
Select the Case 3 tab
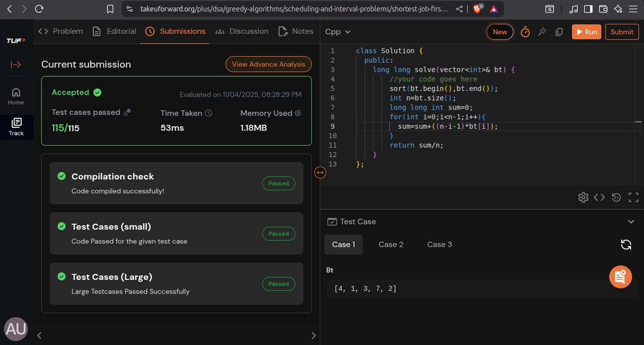pyautogui.click(x=440, y=245)
